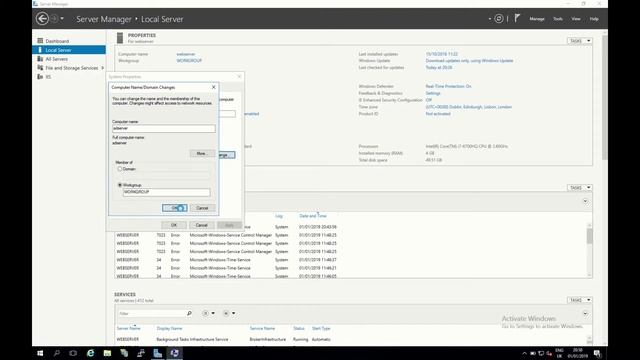Open the Tools menu
640x360 pixels.
558,19
